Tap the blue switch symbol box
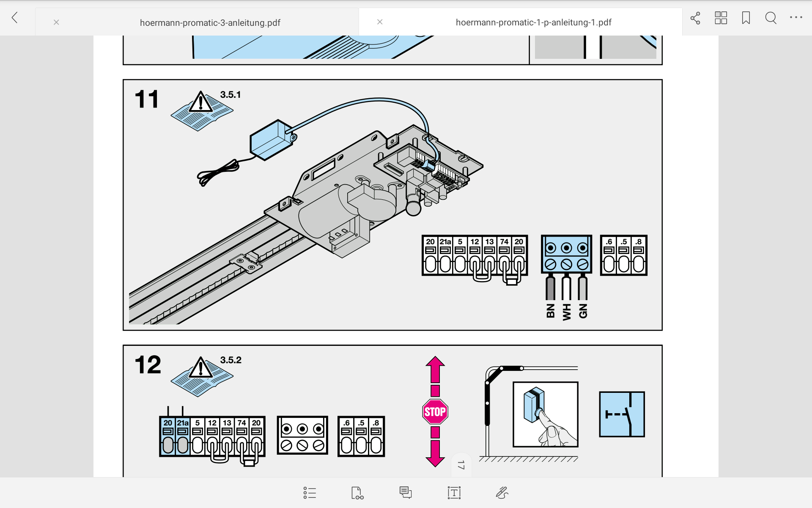 pyautogui.click(x=622, y=414)
